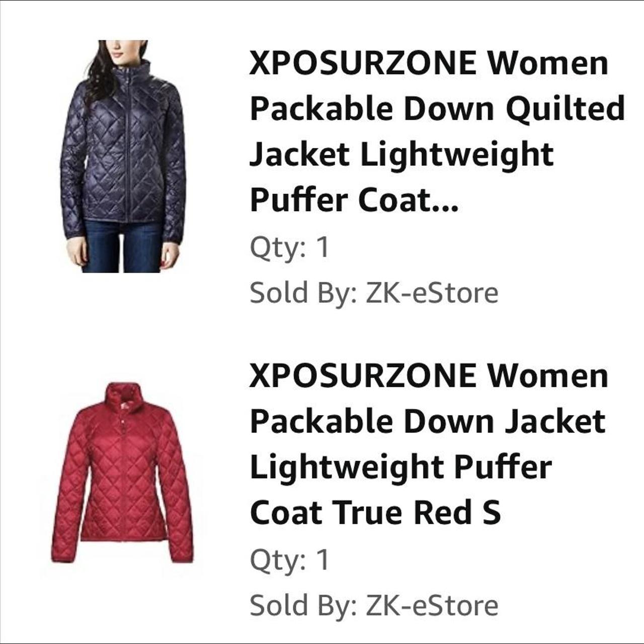Viewport: 644px width, 644px height.
Task: Open the navy quilted jacket product image
Action: pos(122,156)
